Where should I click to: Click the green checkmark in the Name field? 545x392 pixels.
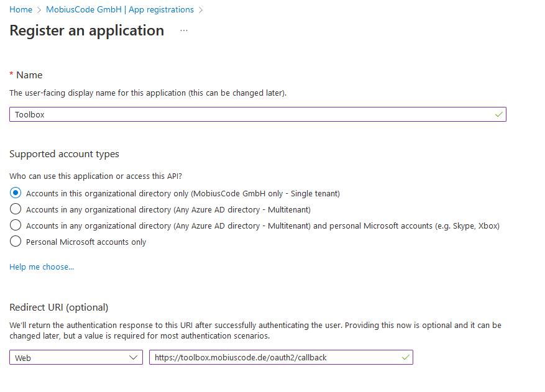coord(498,114)
